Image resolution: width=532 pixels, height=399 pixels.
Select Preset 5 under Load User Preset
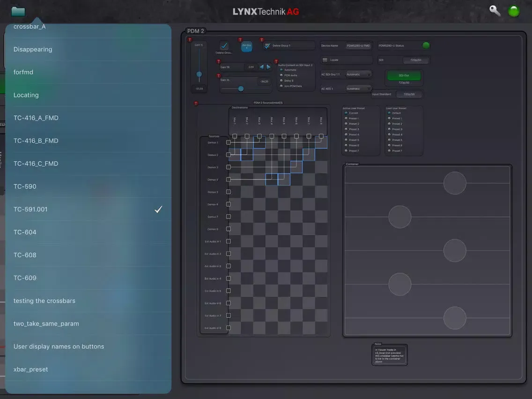(389, 140)
